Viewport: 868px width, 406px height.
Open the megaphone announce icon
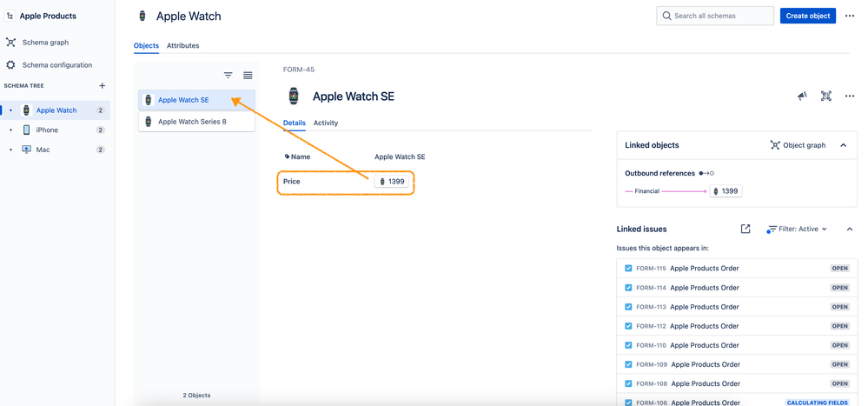click(802, 97)
